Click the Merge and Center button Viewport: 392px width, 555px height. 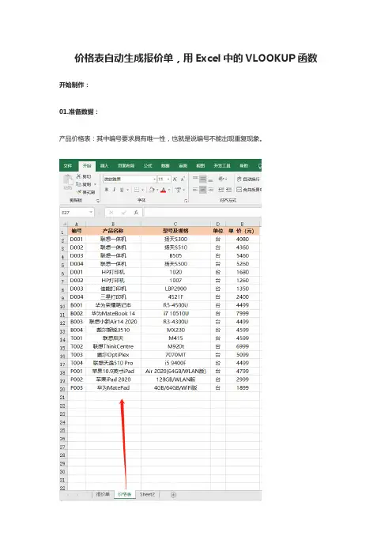pos(249,190)
